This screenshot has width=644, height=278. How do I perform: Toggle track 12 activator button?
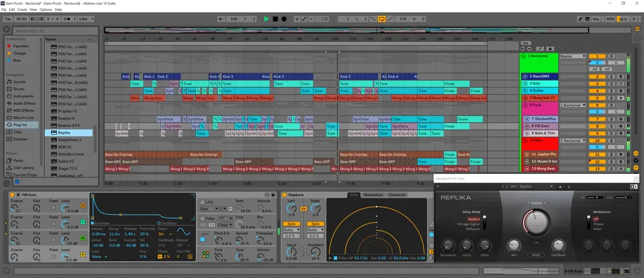pos(597,162)
